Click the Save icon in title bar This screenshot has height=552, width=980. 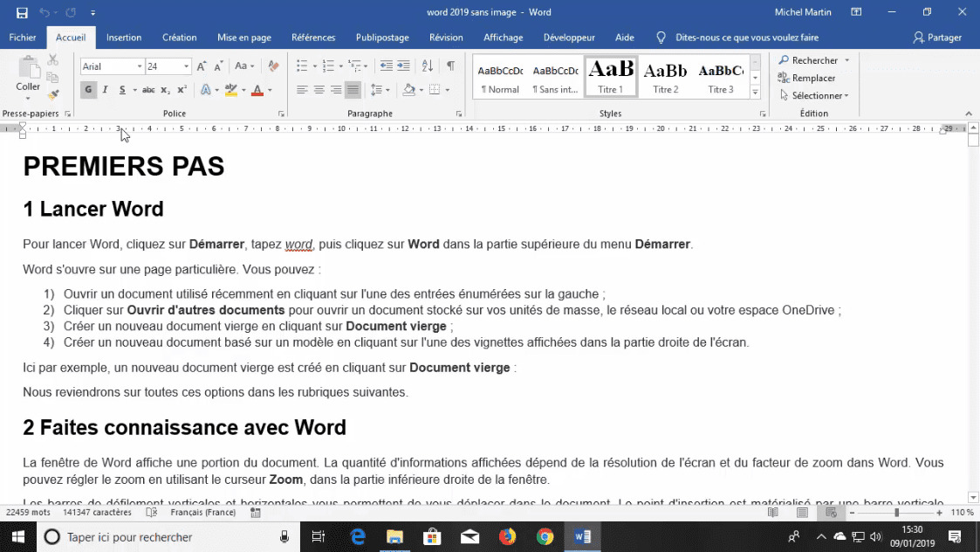22,12
